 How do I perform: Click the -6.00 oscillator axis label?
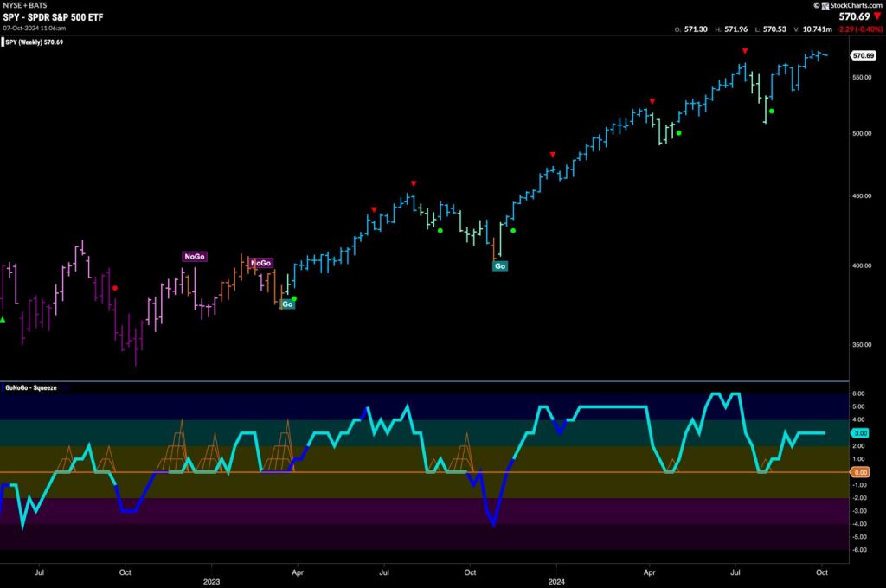point(857,550)
